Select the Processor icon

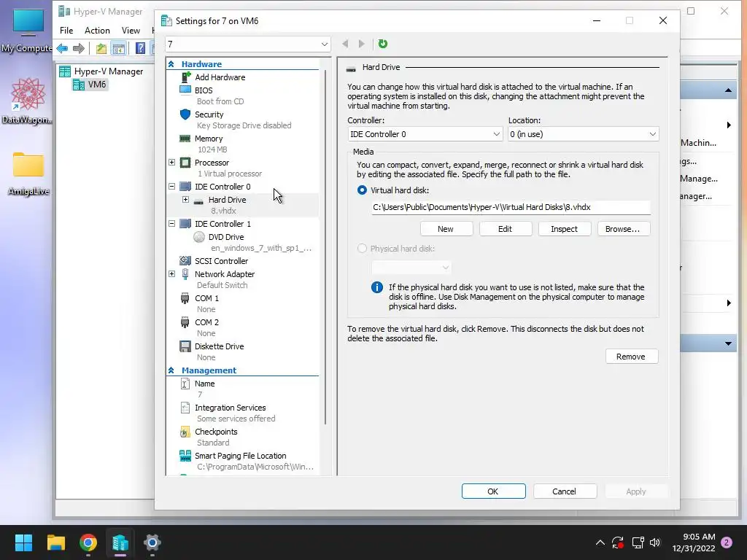point(185,163)
